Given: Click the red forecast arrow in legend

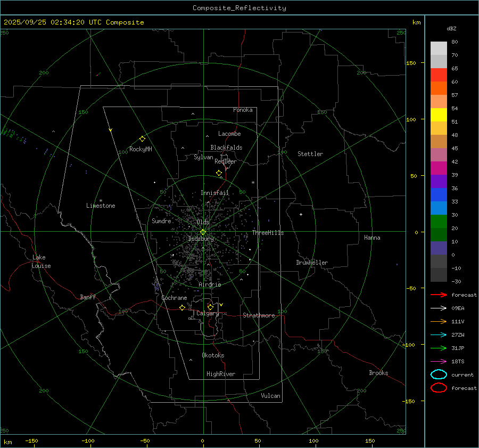Looking at the screenshot, I should point(439,295).
